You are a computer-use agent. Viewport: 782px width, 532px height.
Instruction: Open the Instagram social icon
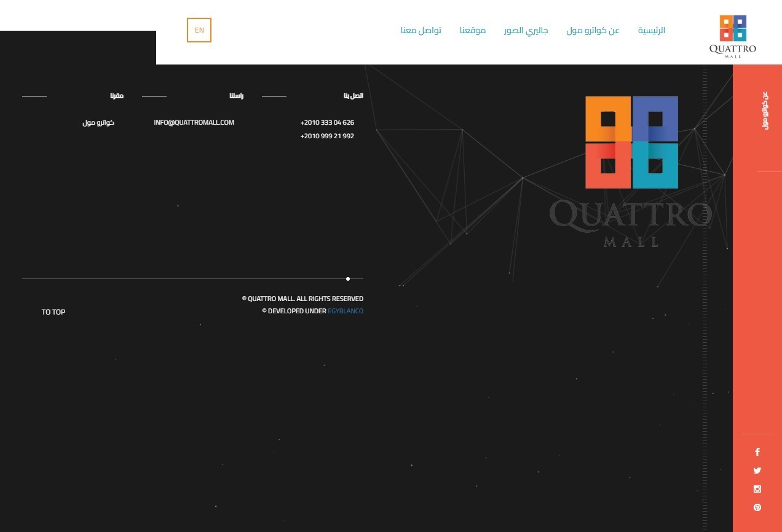(757, 489)
